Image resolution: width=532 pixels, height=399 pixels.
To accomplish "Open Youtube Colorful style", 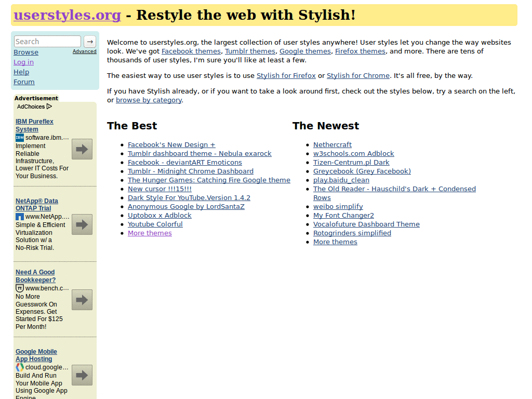I will click(x=155, y=224).
